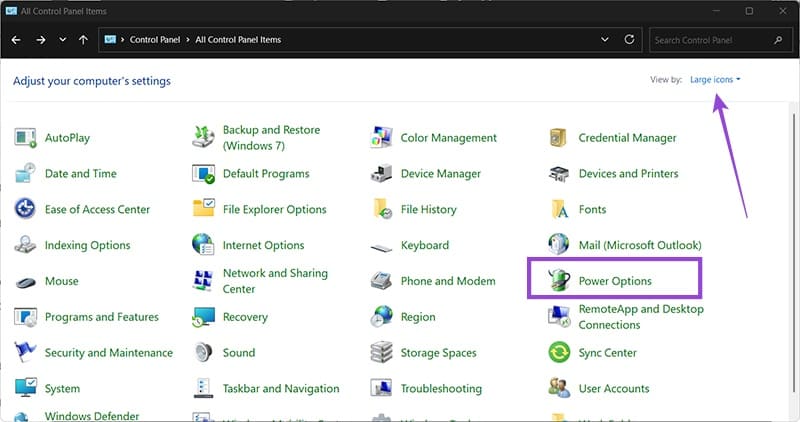The height and width of the screenshot is (422, 800).
Task: Open the Programs and Features icon
Action: pos(25,317)
